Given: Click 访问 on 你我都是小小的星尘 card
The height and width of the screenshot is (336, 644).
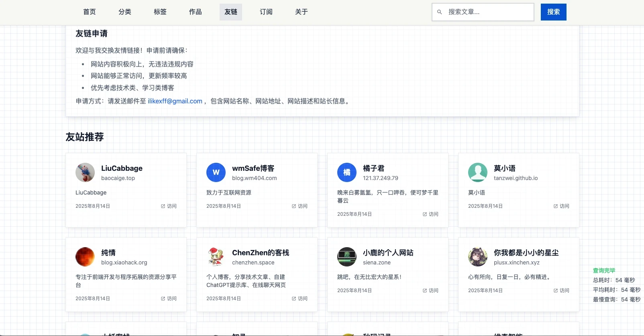Looking at the screenshot, I should click(x=561, y=291).
